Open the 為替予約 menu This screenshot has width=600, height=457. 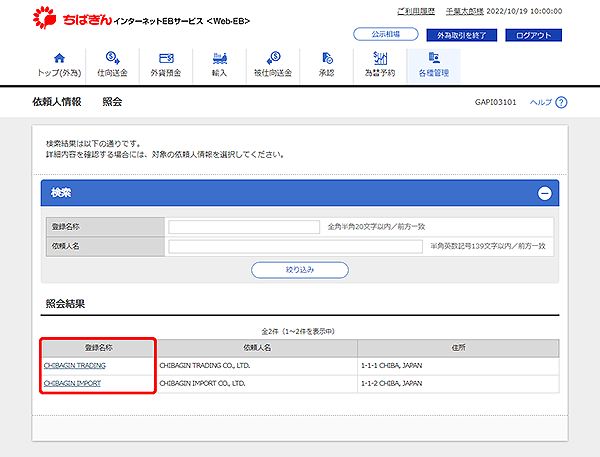point(380,65)
